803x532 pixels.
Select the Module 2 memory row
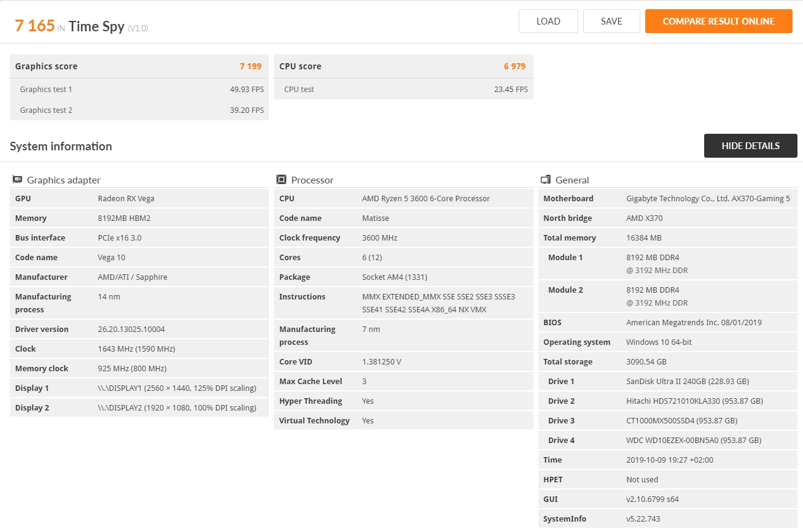667,296
